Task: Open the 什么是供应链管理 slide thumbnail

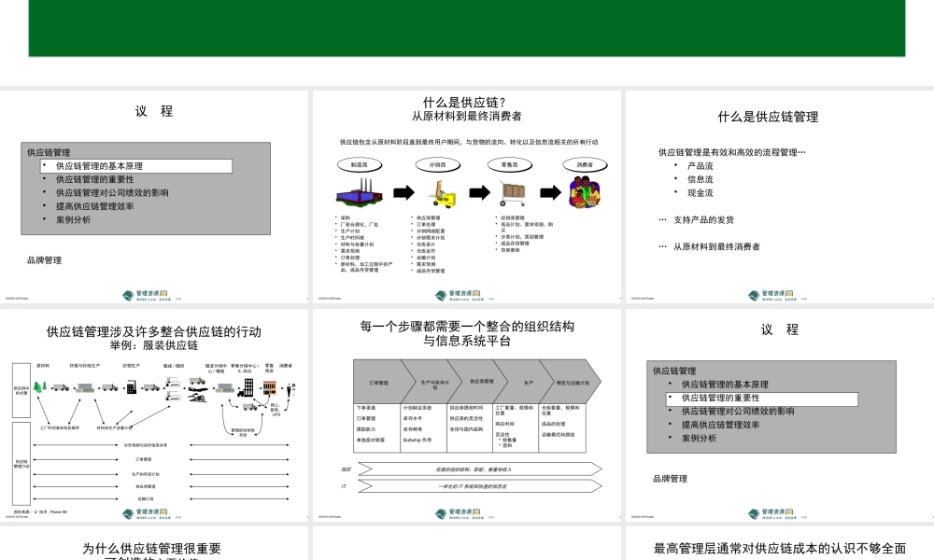Action: click(x=779, y=196)
